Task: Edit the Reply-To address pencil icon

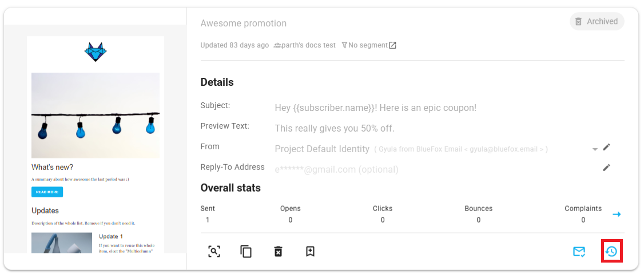Action: (x=607, y=168)
